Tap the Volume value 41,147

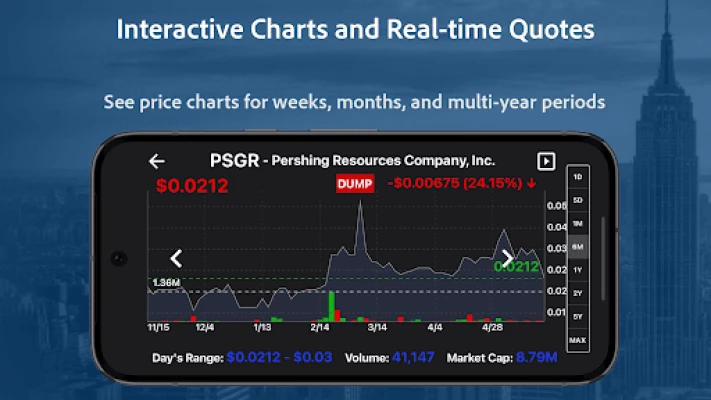coord(410,357)
